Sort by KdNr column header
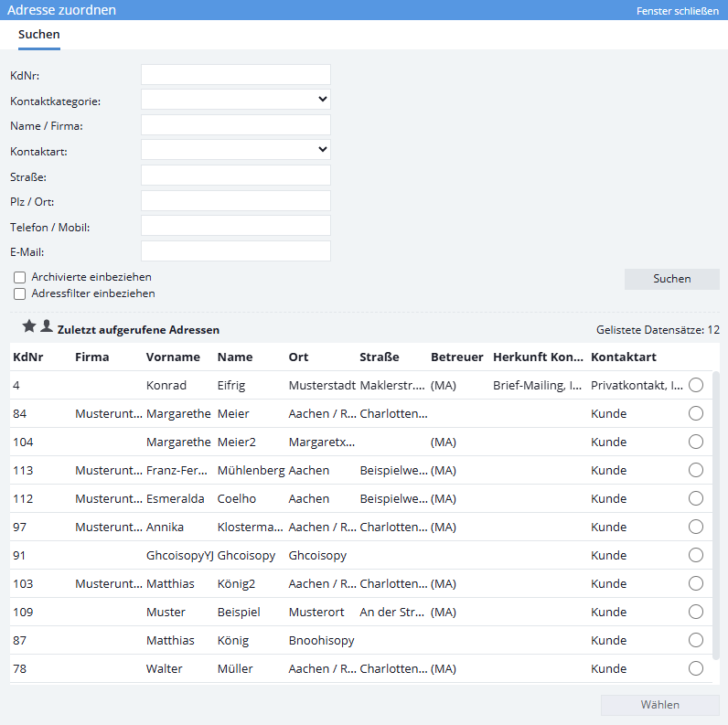This screenshot has width=728, height=725. (x=27, y=357)
